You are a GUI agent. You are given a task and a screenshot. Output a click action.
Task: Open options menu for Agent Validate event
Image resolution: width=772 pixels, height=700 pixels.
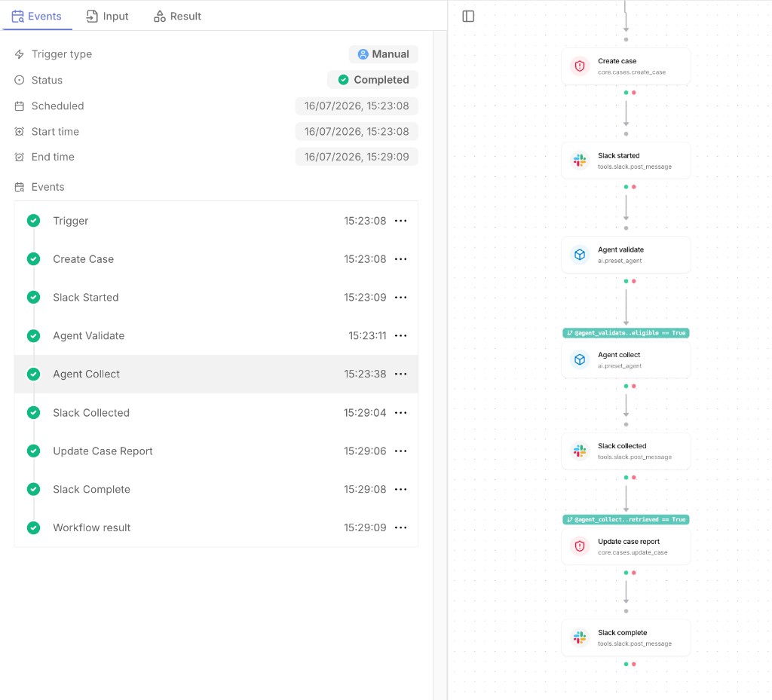pos(401,336)
